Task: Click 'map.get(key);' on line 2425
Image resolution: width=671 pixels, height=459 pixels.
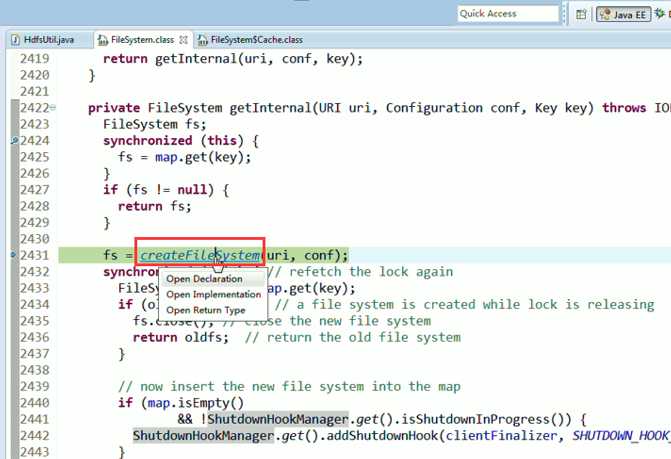Action: [x=203, y=157]
